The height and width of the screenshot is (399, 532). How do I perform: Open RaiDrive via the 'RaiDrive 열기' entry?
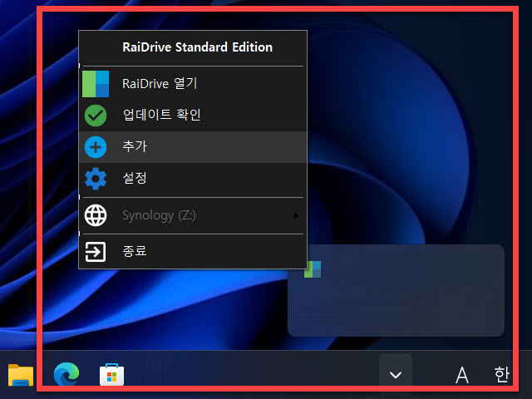tap(193, 83)
